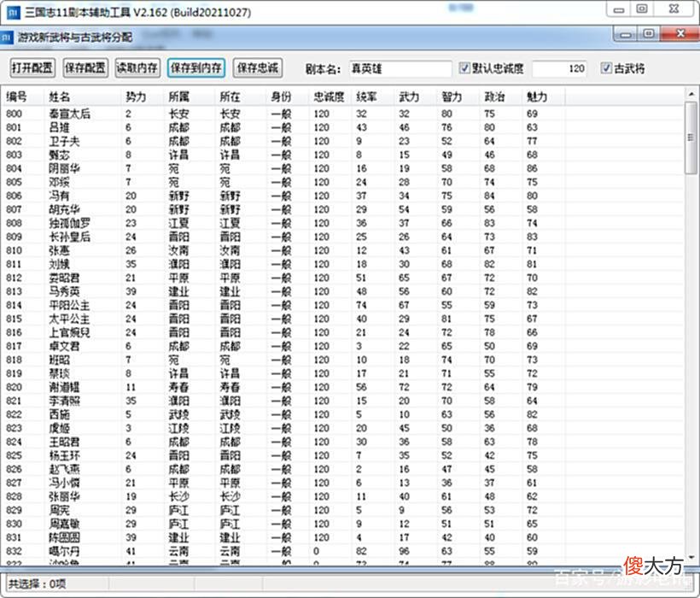Select row 823 虞姬
This screenshot has width=700, height=598.
343,428
